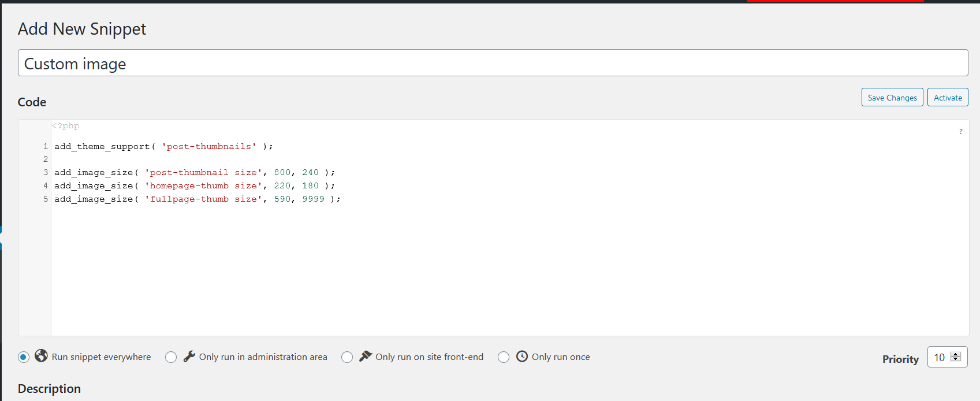Click the Description heading
The image size is (980, 401).
49,388
